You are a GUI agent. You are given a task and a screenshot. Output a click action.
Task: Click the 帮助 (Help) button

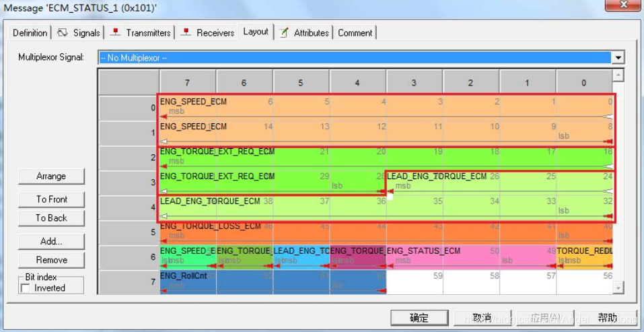click(x=607, y=318)
